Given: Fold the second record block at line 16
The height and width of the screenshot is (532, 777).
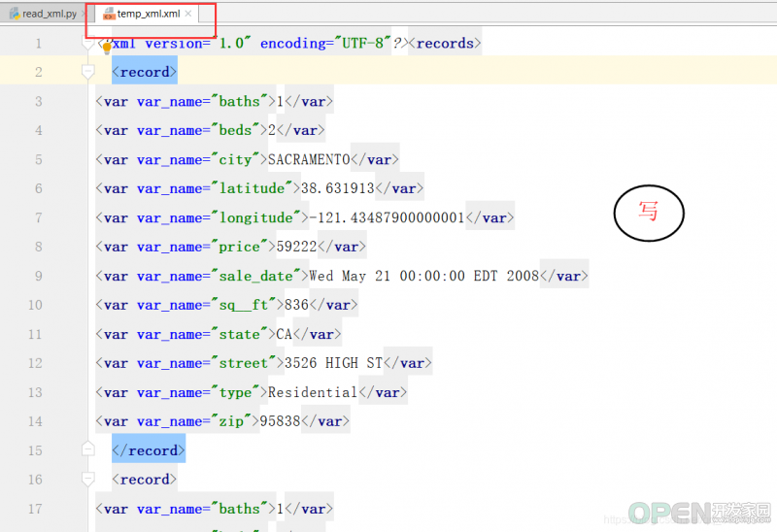Looking at the screenshot, I should coord(87,479).
